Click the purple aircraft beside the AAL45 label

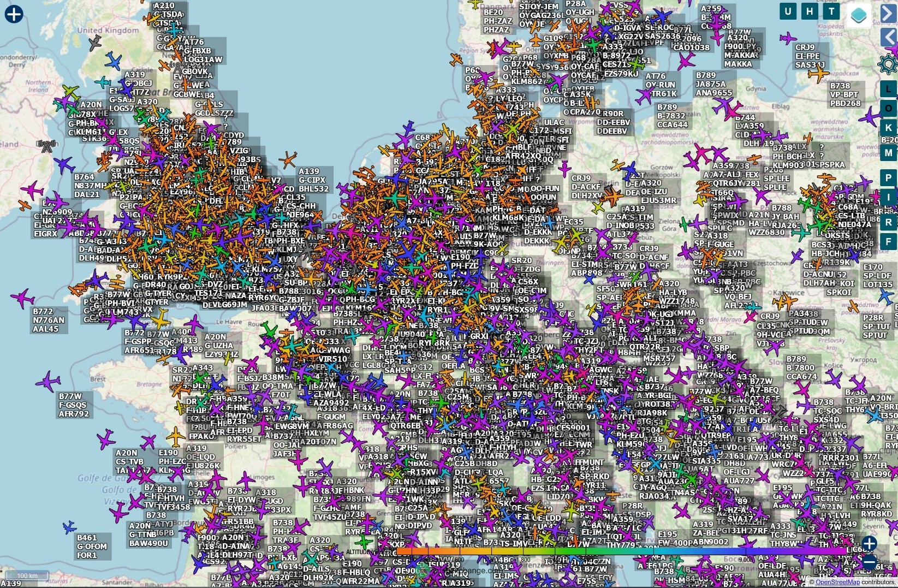[x=22, y=299]
